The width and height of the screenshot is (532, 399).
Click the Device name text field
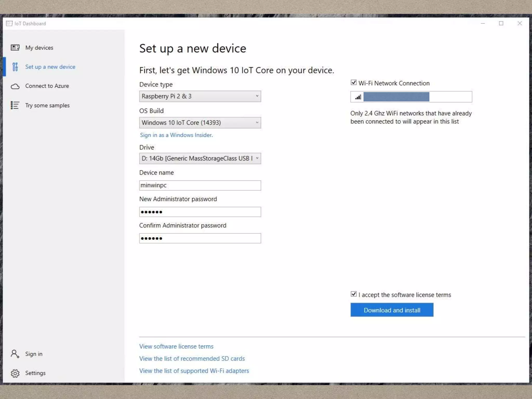click(x=200, y=185)
